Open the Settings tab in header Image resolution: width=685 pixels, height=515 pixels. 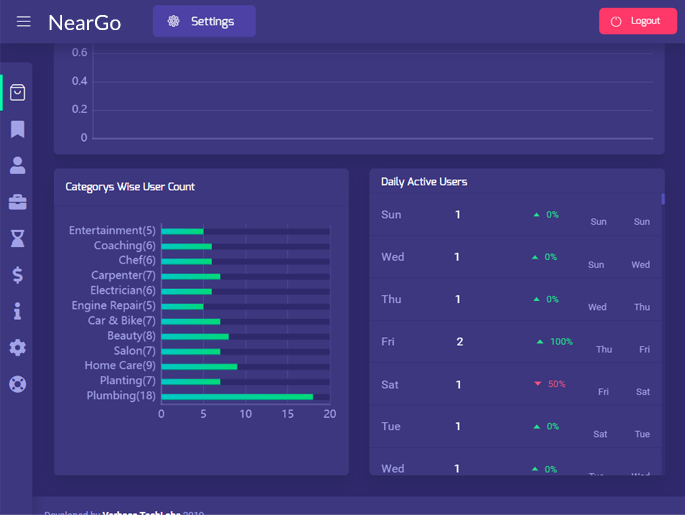point(204,21)
